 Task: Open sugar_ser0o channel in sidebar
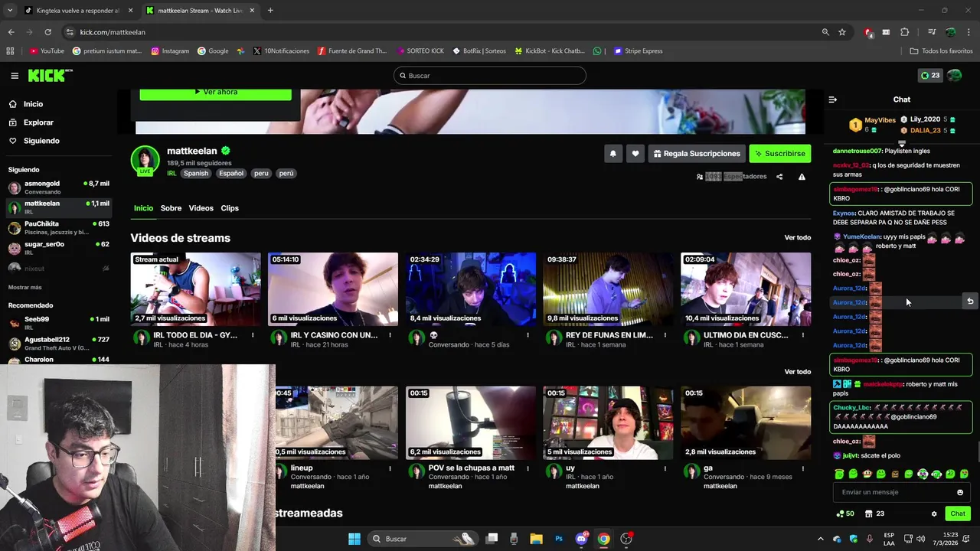coord(58,248)
